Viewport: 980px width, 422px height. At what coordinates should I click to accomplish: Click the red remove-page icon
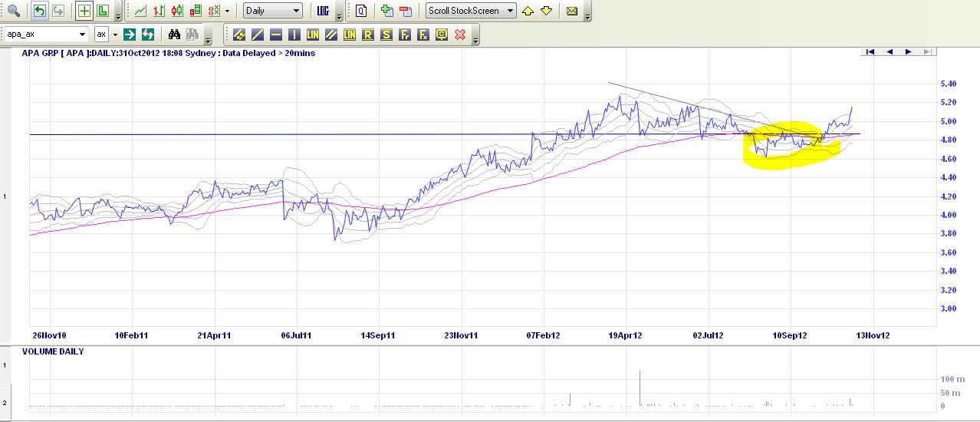pyautogui.click(x=405, y=11)
